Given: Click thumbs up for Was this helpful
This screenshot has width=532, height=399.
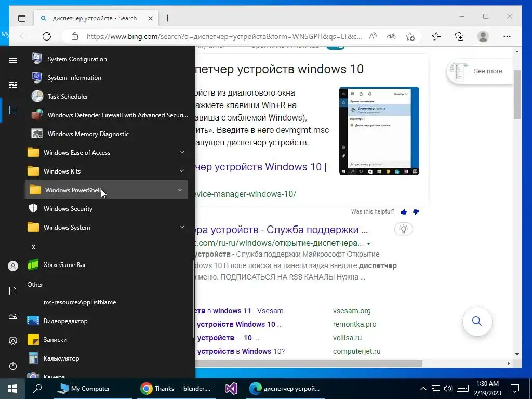Looking at the screenshot, I should [404, 212].
